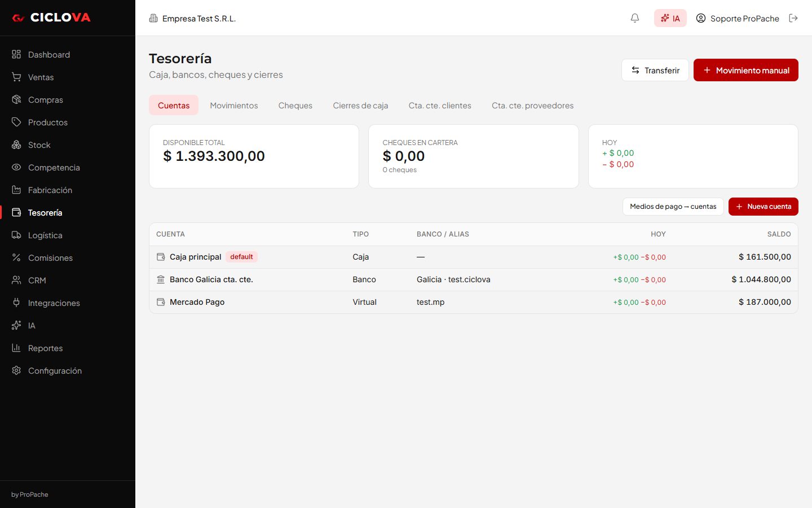
Task: Click the CICLOVA logo
Action: tap(51, 17)
